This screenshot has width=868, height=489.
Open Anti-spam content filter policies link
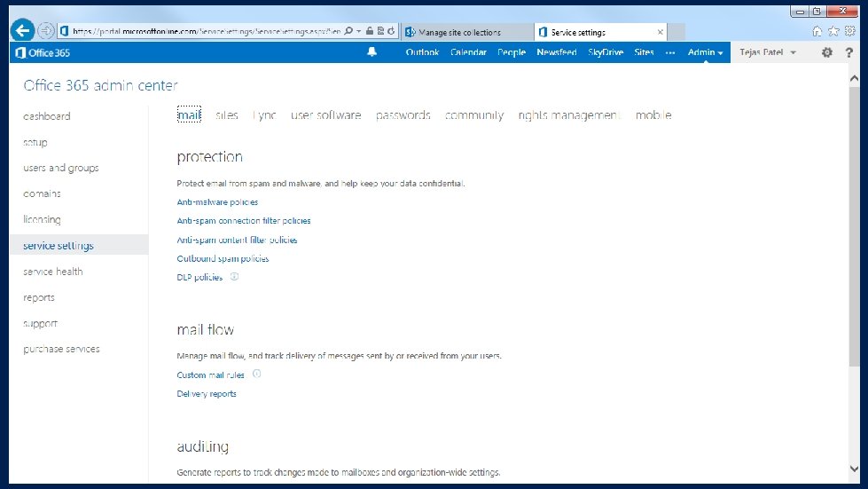237,240
